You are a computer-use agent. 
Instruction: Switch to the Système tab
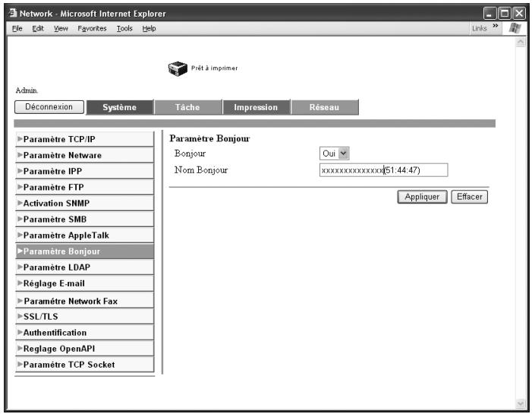[x=119, y=107]
